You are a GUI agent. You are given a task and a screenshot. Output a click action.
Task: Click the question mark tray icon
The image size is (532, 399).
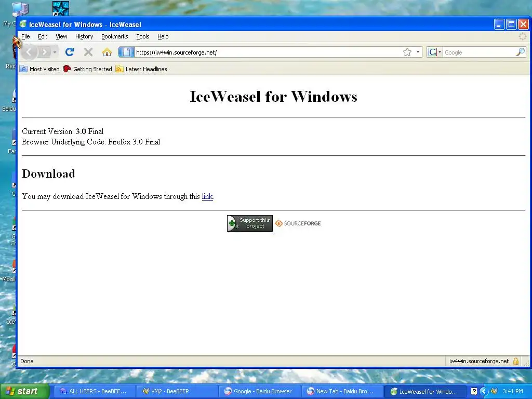[474, 391]
